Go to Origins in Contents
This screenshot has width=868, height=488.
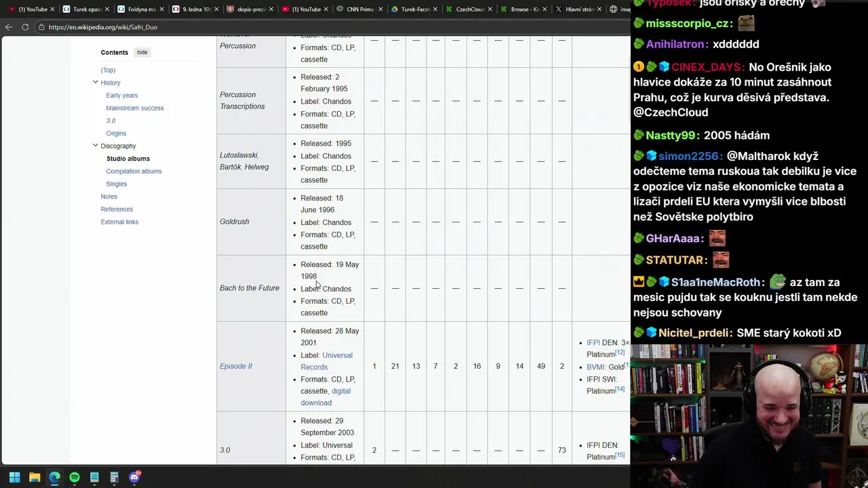tap(116, 134)
